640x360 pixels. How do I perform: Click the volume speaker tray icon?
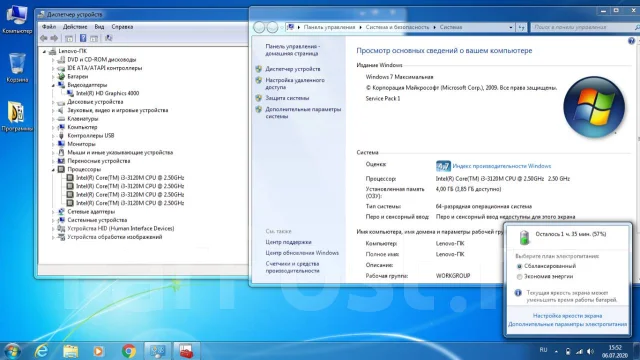[590, 351]
